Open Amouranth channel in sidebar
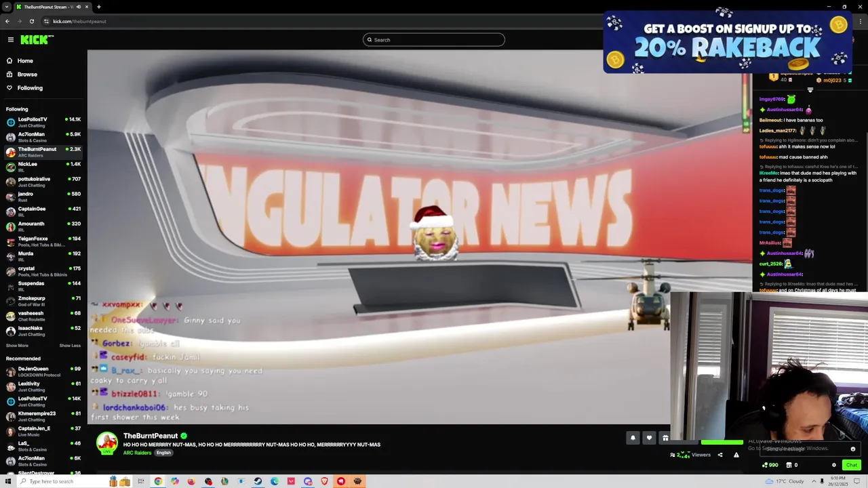 point(43,226)
